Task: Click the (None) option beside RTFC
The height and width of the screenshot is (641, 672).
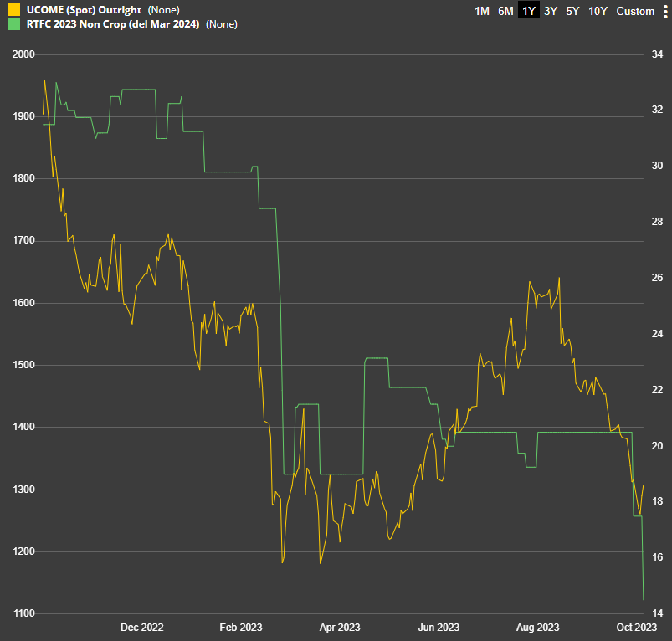Action: tap(222, 24)
